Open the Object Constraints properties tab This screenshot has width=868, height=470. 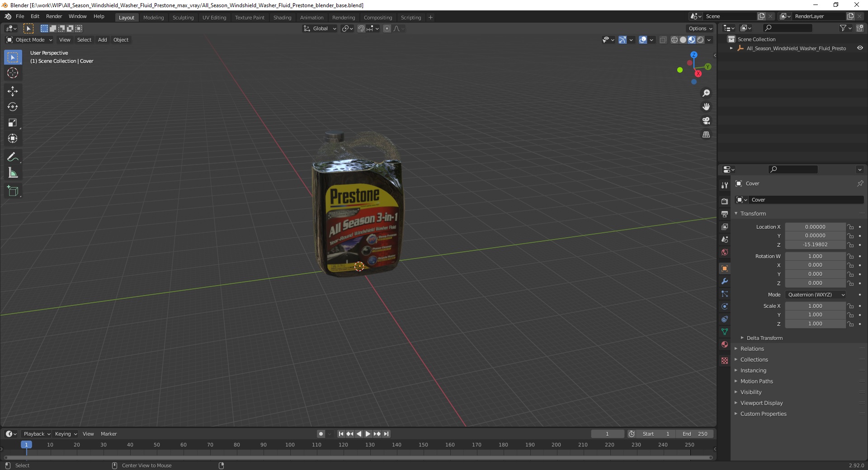coord(725,319)
